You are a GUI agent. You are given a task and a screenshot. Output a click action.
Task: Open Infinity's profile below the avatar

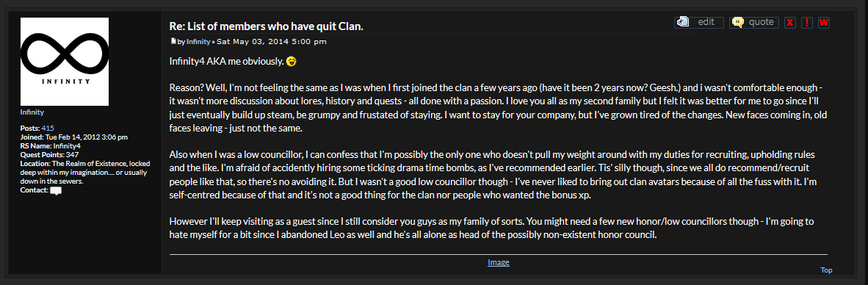coord(32,112)
